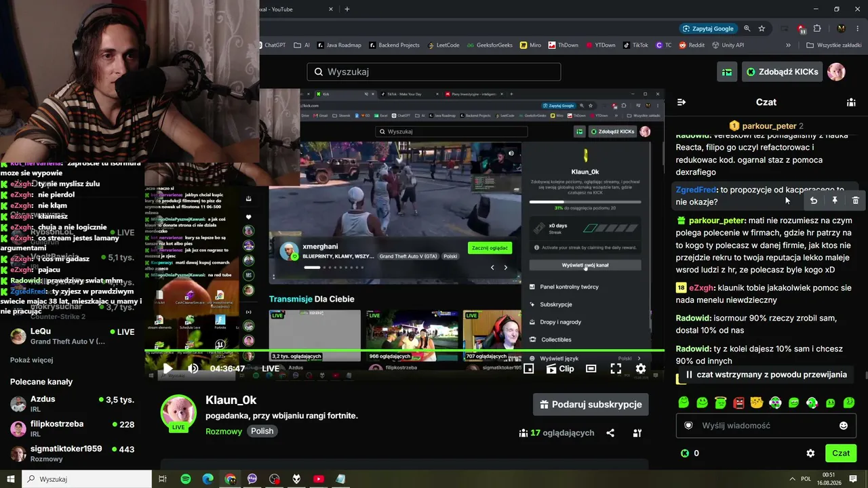The height and width of the screenshot is (488, 868).
Task: Focus the Wyszukaj search field on Kick
Action: 434,72
